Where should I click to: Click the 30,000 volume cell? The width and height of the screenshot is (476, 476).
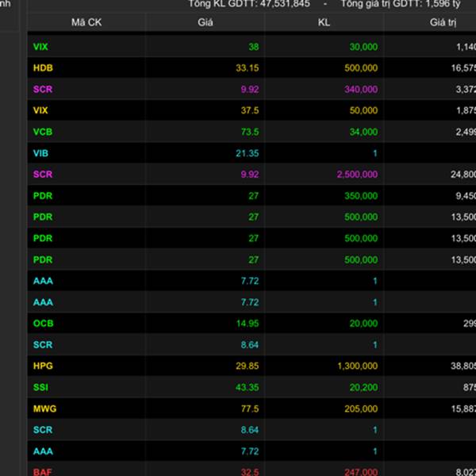click(x=363, y=47)
